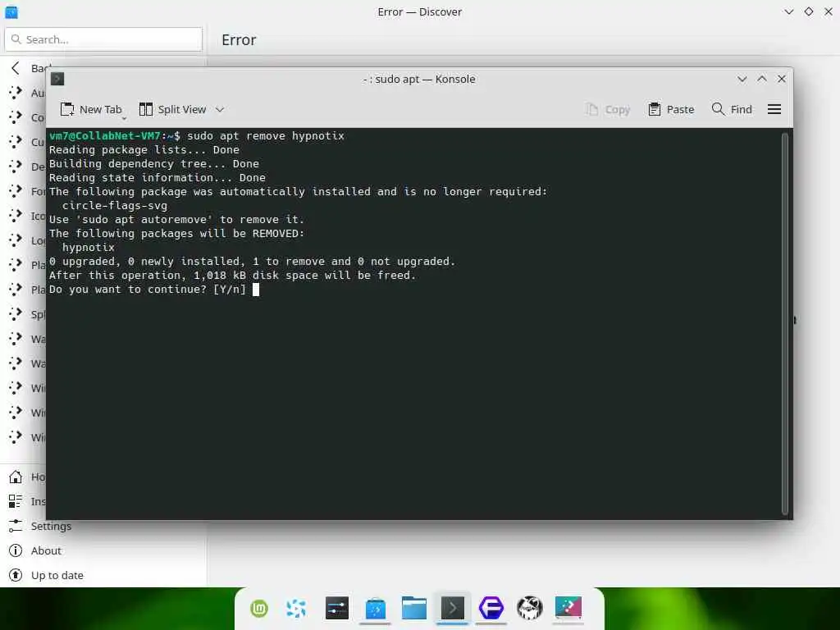Click the Discover app icon in title bar

(x=11, y=11)
